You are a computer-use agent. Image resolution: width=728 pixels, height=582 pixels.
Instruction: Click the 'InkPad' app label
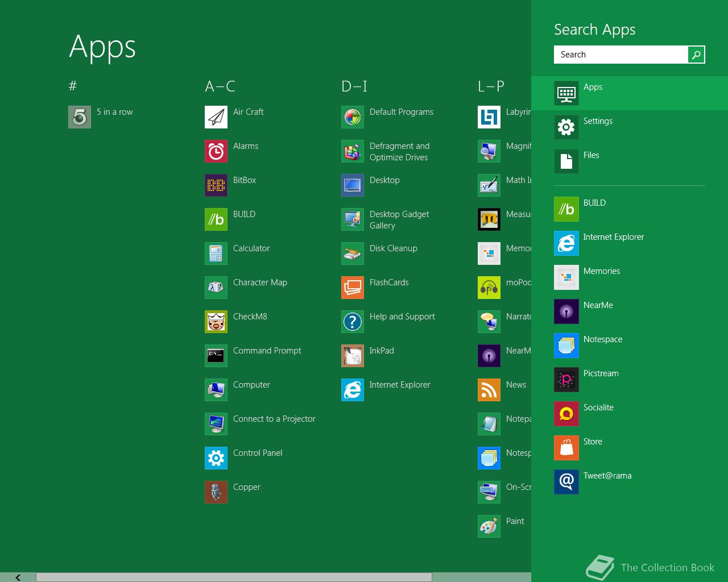point(382,351)
